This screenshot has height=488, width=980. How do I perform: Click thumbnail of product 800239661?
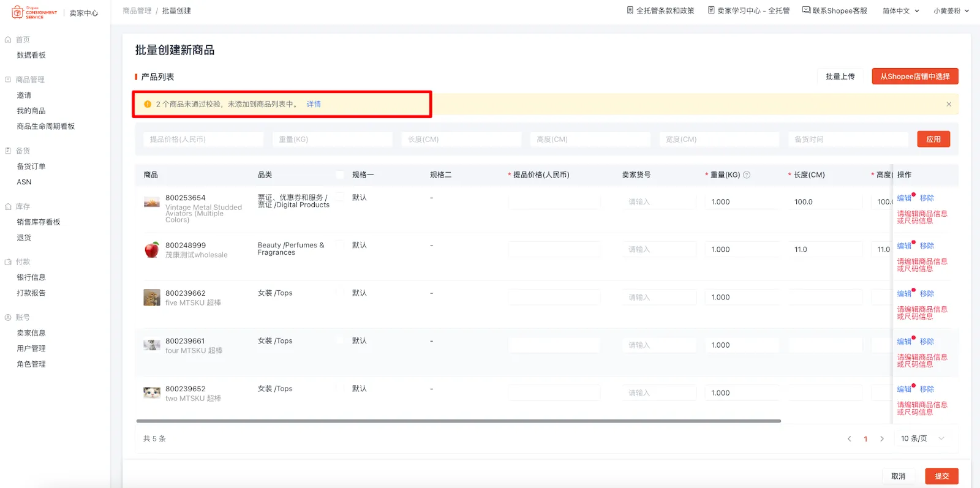click(x=152, y=345)
